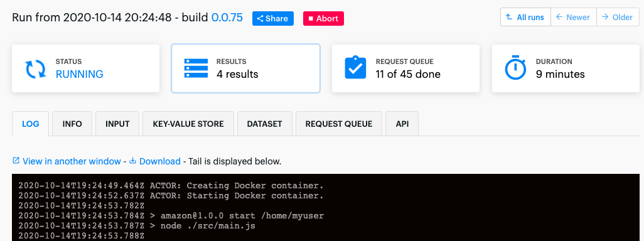Click the external window icon beside View link

point(16,161)
